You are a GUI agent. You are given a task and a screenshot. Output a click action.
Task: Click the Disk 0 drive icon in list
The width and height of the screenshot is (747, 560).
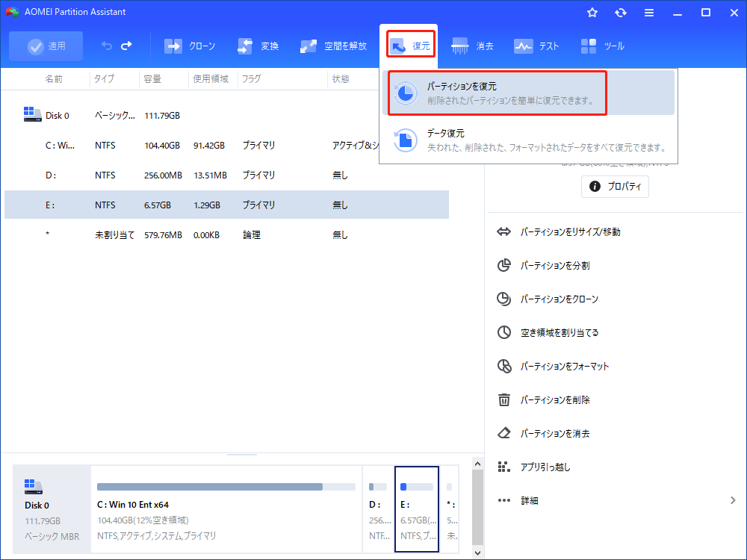(x=32, y=114)
